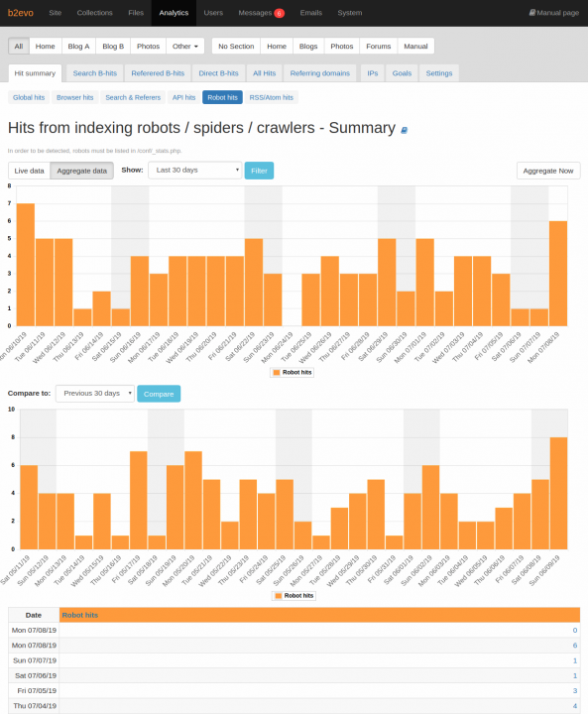Image resolution: width=588 pixels, height=714 pixels.
Task: Toggle Robot hits legend swatch in bottom chart
Action: [279, 596]
